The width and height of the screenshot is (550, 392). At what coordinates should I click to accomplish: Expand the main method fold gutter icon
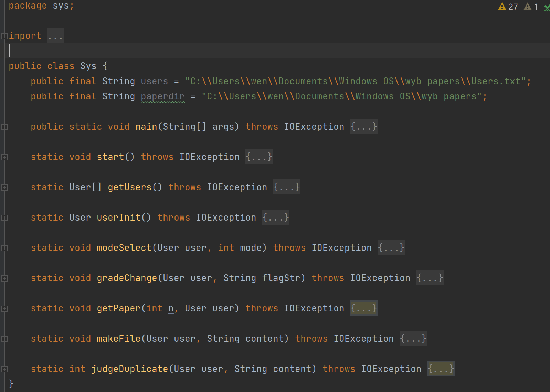pyautogui.click(x=4, y=127)
